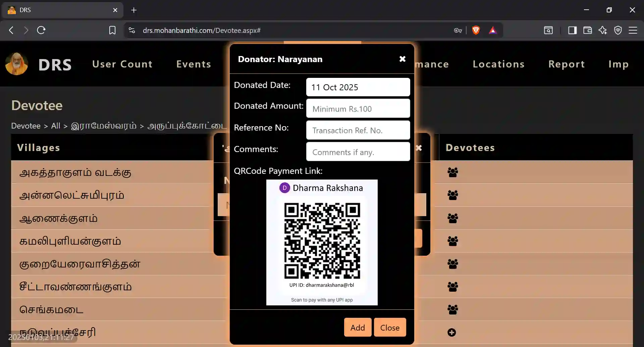Open devotees icon for கமலிபுளியன்குளம்
This screenshot has height=347, width=644.
click(452, 241)
